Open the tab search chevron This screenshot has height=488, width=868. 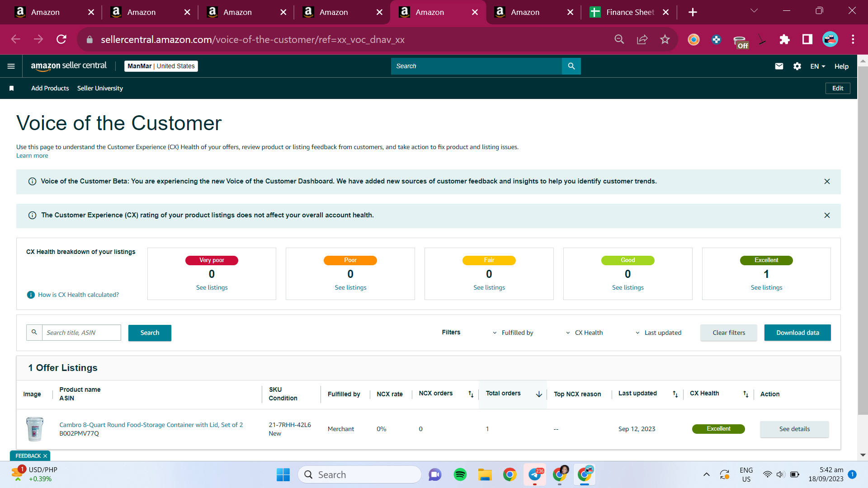coord(754,10)
